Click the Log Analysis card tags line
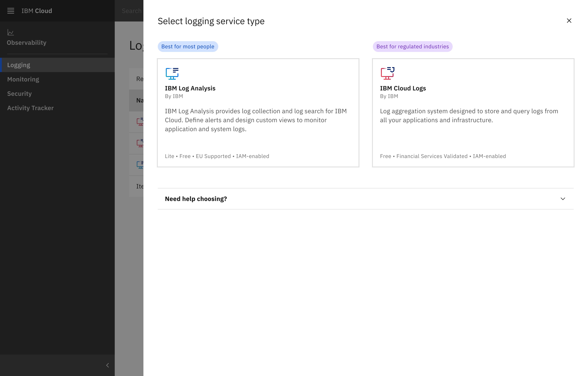The height and width of the screenshot is (376, 588). [x=217, y=156]
